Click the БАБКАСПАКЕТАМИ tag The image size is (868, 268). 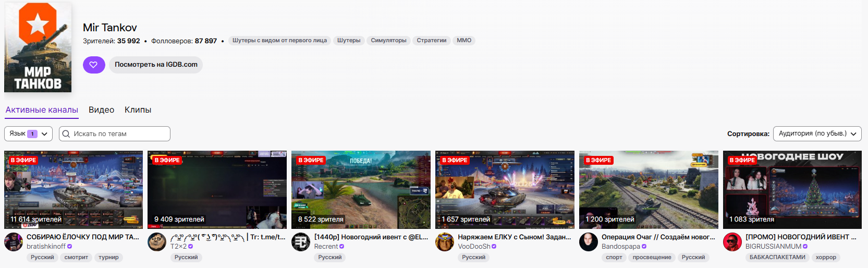[777, 257]
